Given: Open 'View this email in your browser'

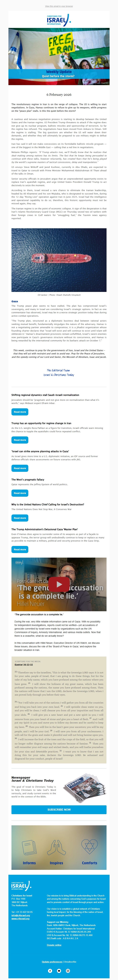Looking at the screenshot, I should point(59,6).
